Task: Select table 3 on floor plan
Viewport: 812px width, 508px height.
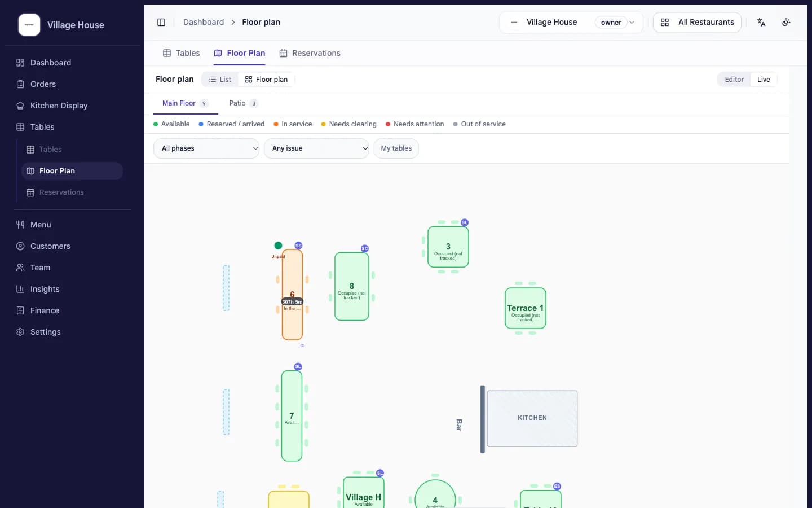Action: pyautogui.click(x=448, y=247)
